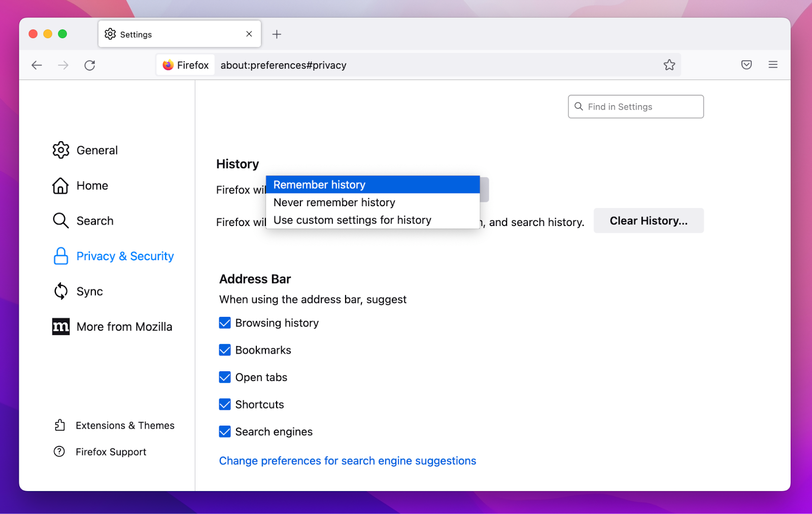Disable the Bookmarks suggestion checkbox
This screenshot has width=812, height=514.
click(224, 349)
